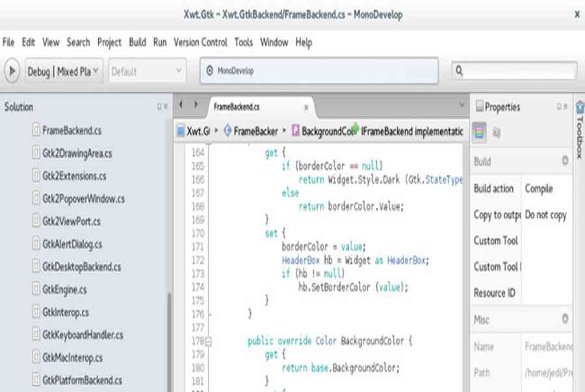
Task: Select the Resource ID property row
Action: [521, 293]
